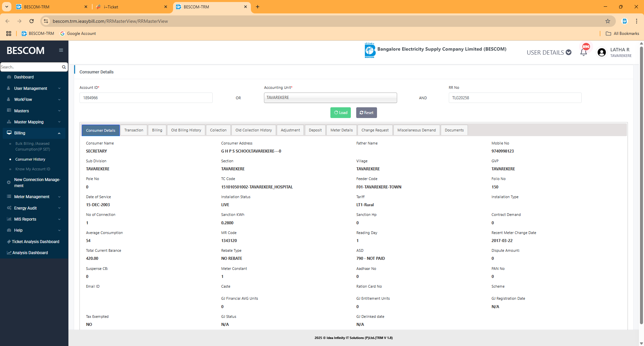The width and height of the screenshot is (644, 346).
Task: Click the green Load button
Action: click(340, 113)
